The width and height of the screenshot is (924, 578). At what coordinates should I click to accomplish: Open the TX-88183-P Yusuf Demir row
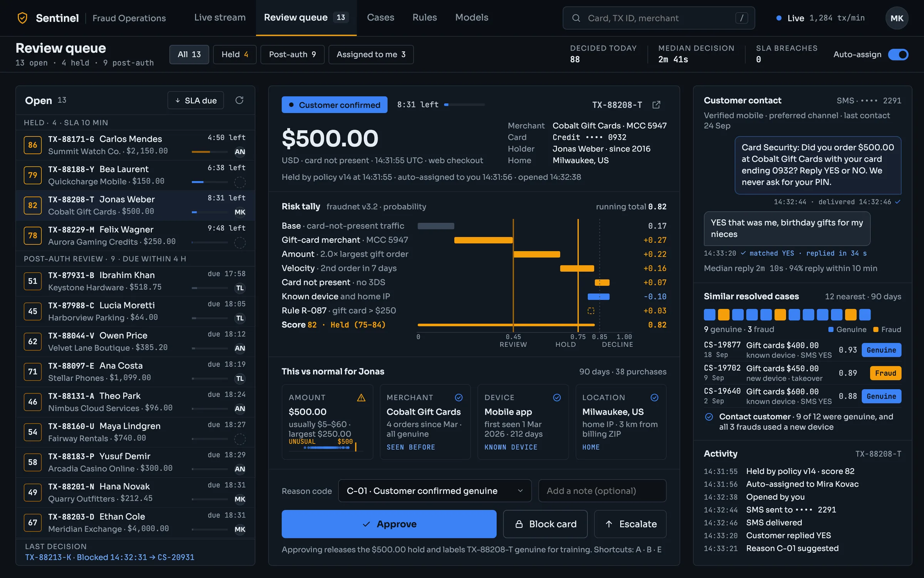tap(135, 462)
